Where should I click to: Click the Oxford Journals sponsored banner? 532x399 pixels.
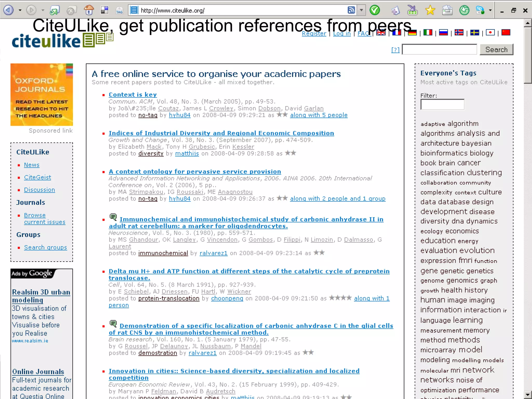click(x=42, y=95)
